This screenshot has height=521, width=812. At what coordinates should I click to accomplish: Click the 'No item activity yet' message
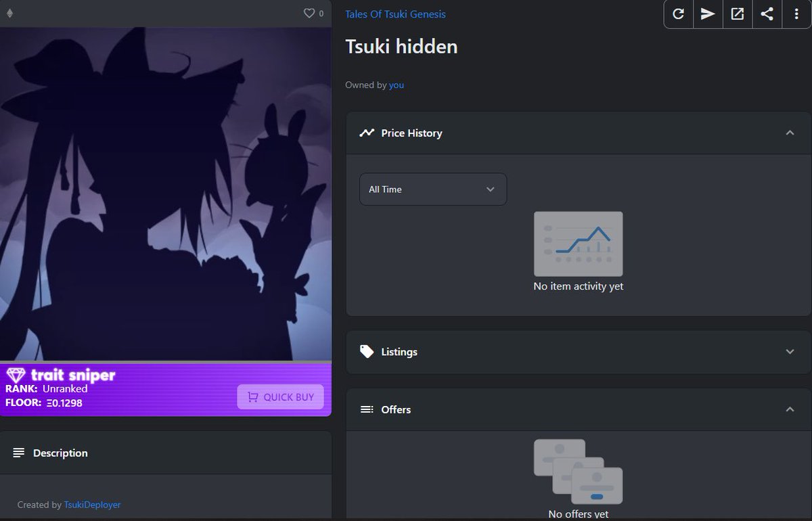pyautogui.click(x=579, y=286)
